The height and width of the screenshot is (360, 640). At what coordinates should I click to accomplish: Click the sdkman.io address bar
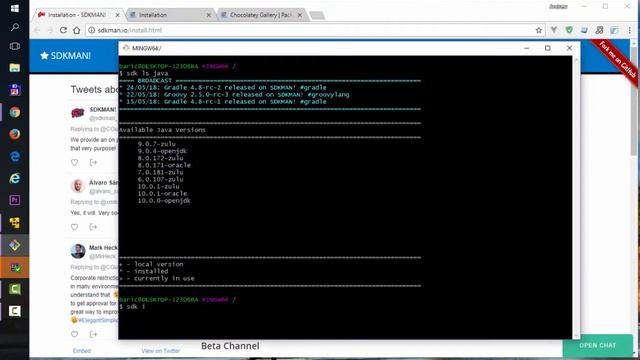point(310,30)
